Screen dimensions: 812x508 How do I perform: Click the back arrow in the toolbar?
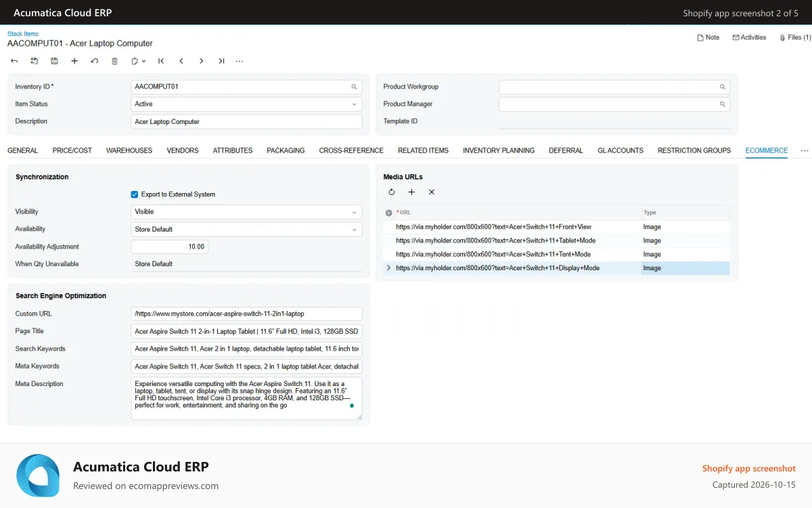pos(14,61)
